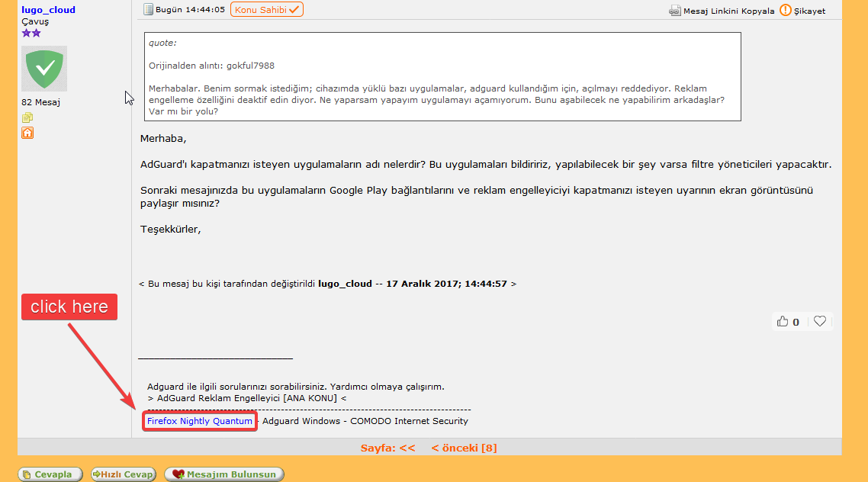Open lugo_cloud's homepage via orange home icon
This screenshot has height=482, width=868.
(x=27, y=133)
